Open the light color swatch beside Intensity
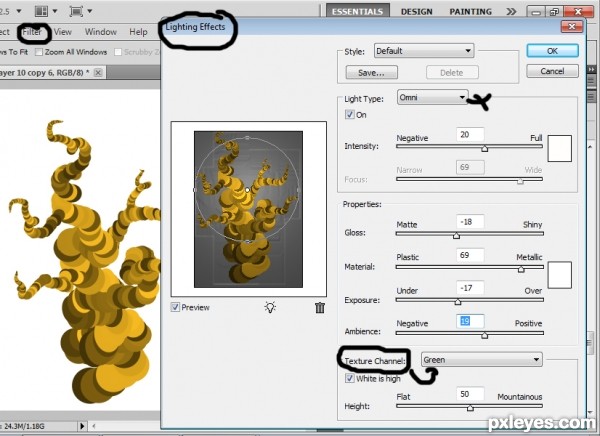The height and width of the screenshot is (436, 600). point(559,148)
